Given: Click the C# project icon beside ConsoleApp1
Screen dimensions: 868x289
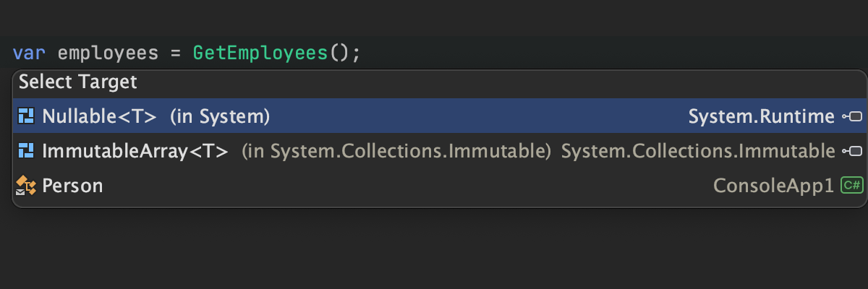Looking at the screenshot, I should pos(852,186).
